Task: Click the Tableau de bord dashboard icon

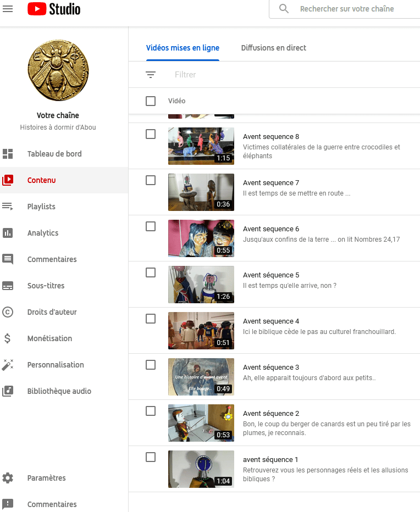Action: 8,154
